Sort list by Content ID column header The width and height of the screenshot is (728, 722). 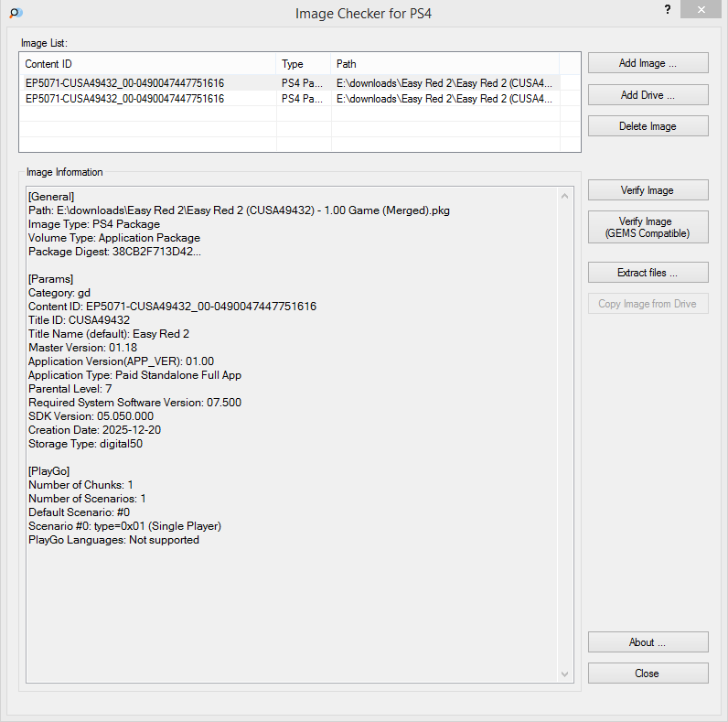pos(147,64)
